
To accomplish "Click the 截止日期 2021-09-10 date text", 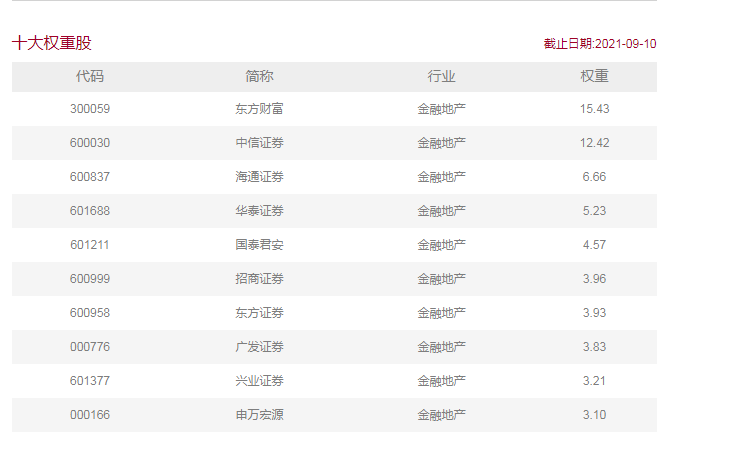I will tap(600, 44).
